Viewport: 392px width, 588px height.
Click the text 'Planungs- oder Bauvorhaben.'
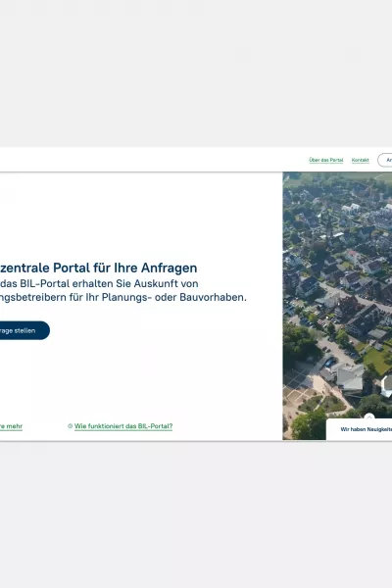coord(174,297)
